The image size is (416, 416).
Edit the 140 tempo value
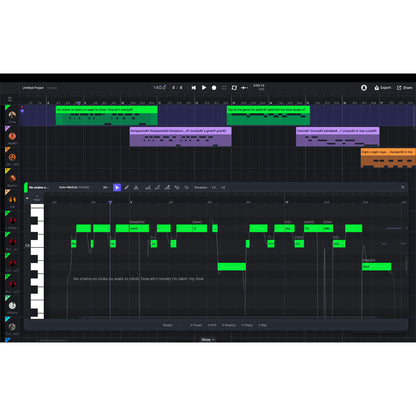(159, 87)
